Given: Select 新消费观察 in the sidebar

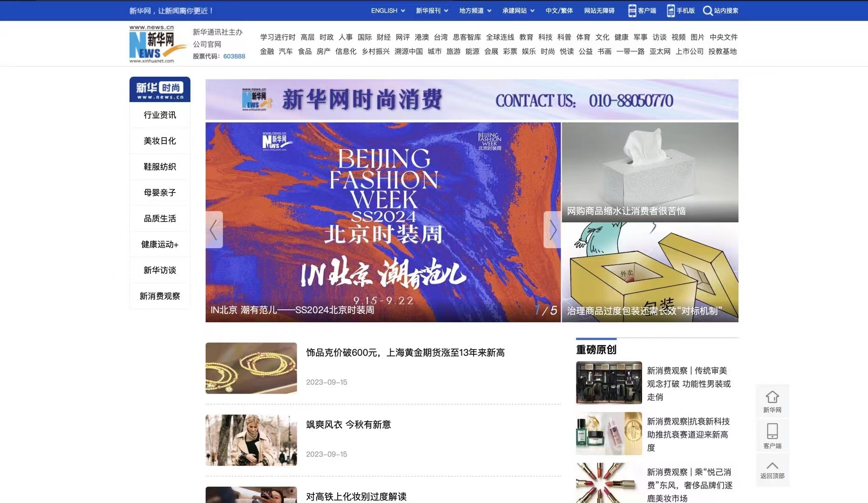Looking at the screenshot, I should click(160, 296).
